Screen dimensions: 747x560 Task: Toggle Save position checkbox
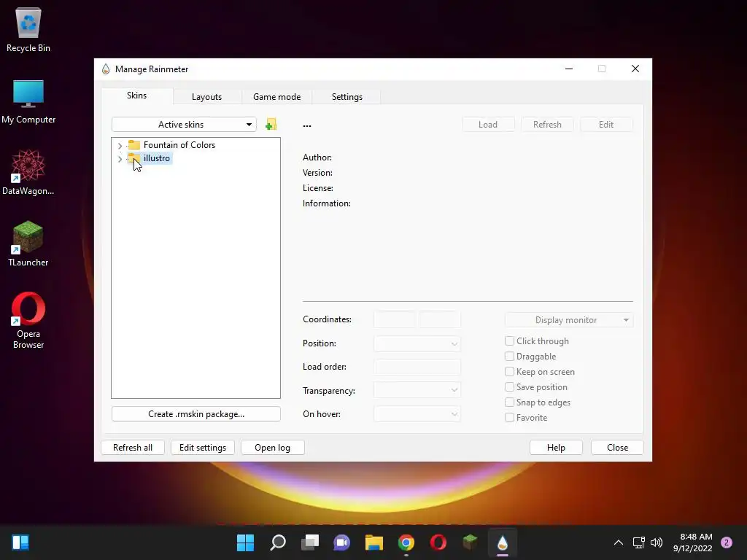(509, 386)
